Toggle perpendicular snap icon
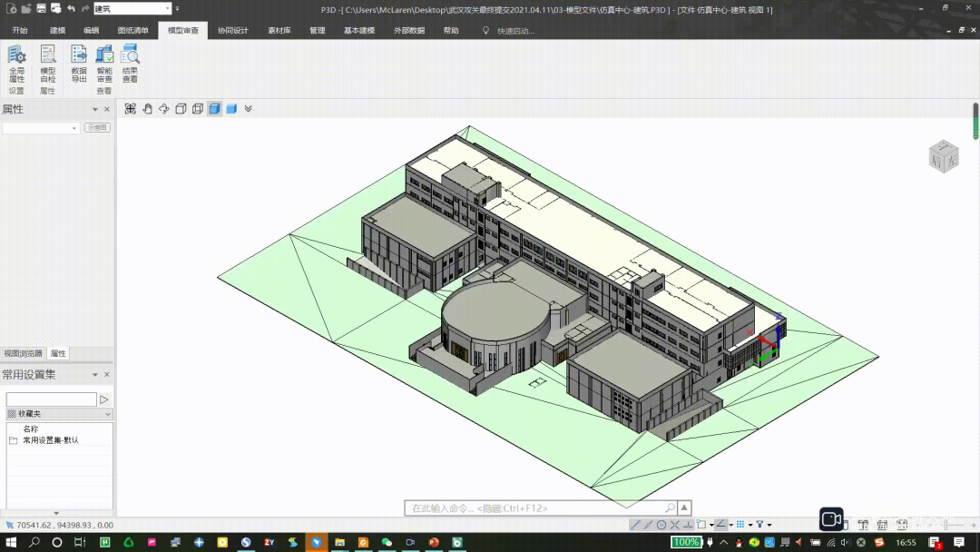 (688, 525)
